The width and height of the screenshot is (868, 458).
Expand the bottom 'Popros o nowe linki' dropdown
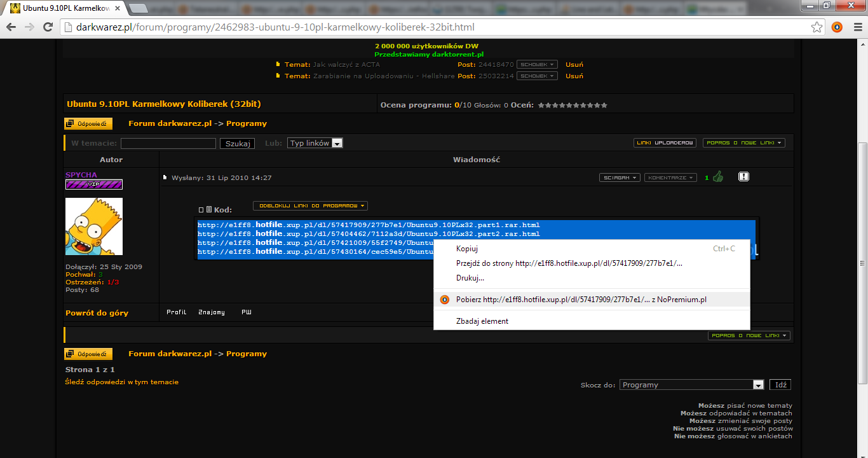749,336
